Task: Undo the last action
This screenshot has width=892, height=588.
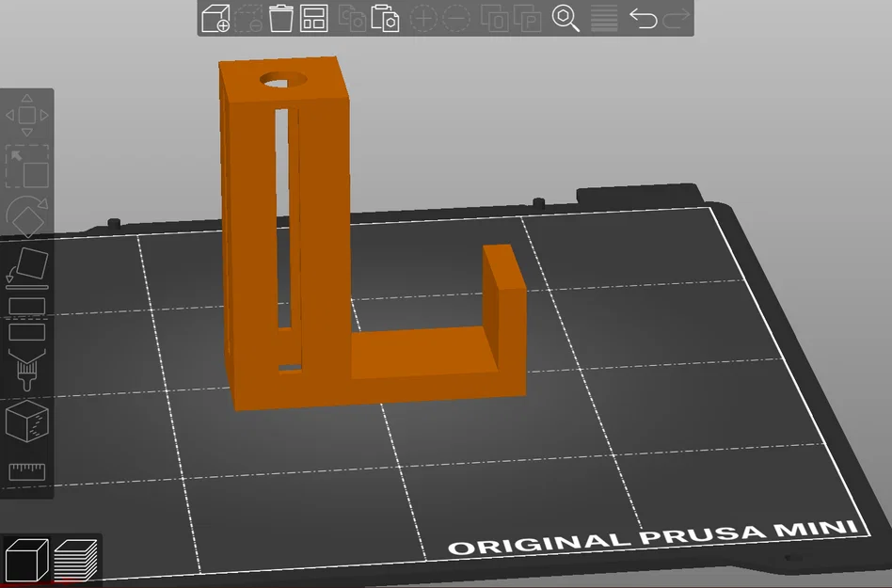Action: coord(644,18)
